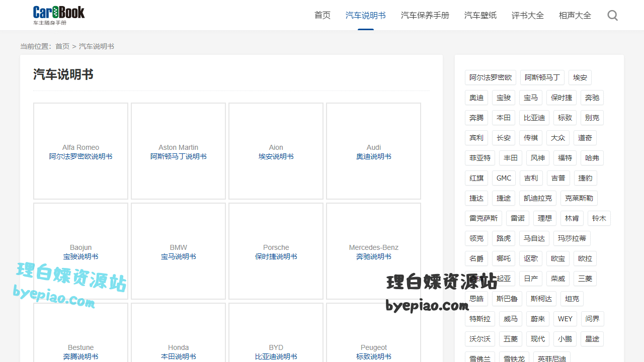The image size is (644, 362).
Task: Open the 评书大全 nav item
Action: tap(528, 15)
